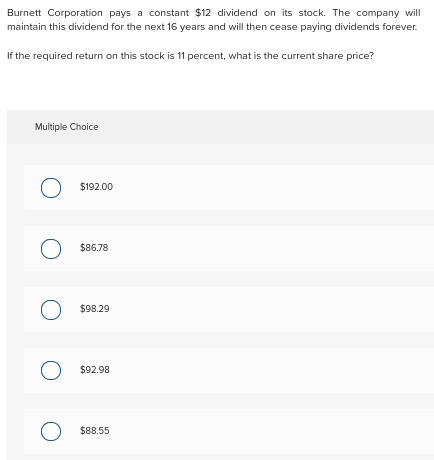Click the $88.55 answer label text
434x460 pixels.
click(x=95, y=431)
